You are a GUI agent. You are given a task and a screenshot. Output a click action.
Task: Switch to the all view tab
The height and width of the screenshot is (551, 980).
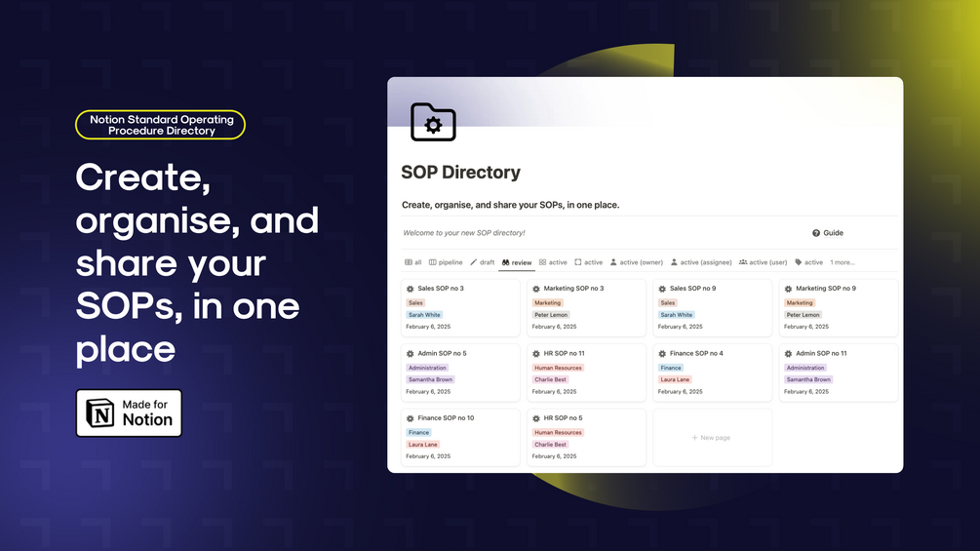413,262
